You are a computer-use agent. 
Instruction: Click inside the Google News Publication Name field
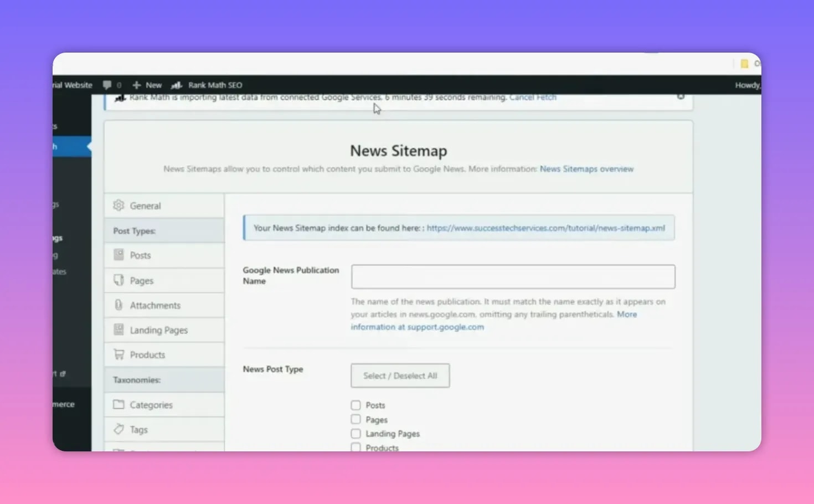(x=513, y=276)
